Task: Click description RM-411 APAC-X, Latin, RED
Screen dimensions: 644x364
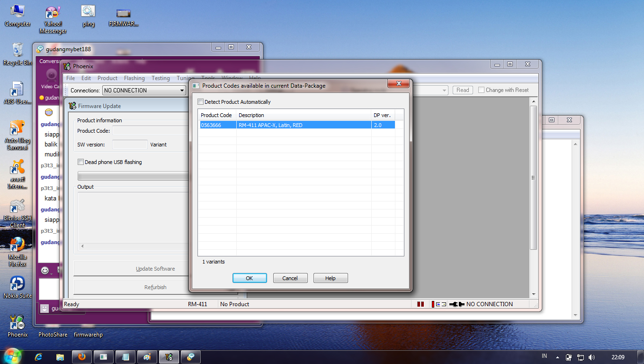Action: click(270, 125)
